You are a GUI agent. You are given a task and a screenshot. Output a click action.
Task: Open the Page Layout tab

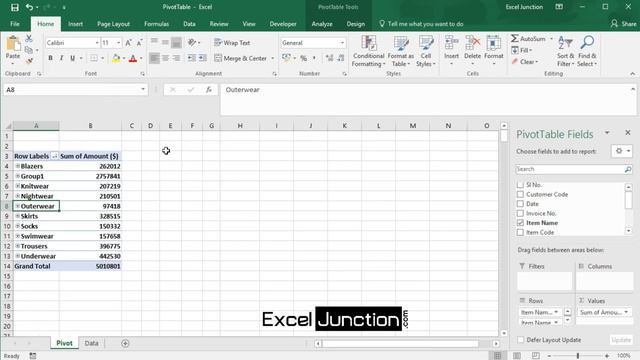pyautogui.click(x=113, y=24)
